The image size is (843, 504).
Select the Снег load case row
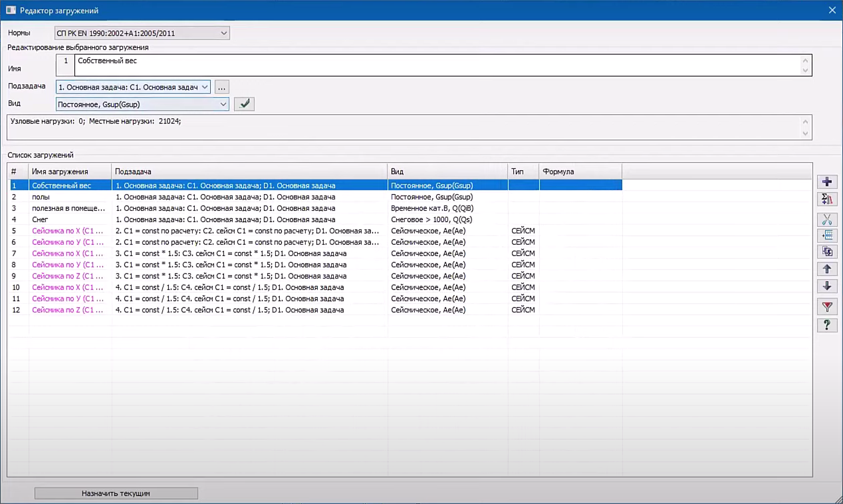[41, 219]
